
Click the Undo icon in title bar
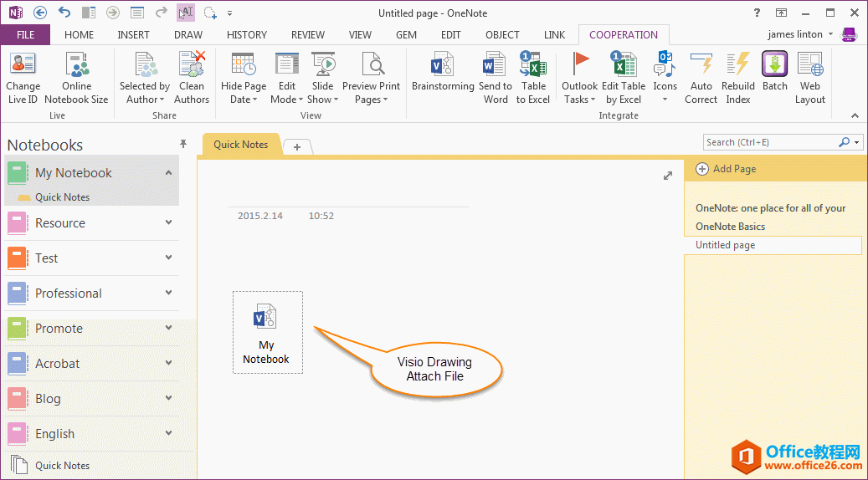point(64,13)
